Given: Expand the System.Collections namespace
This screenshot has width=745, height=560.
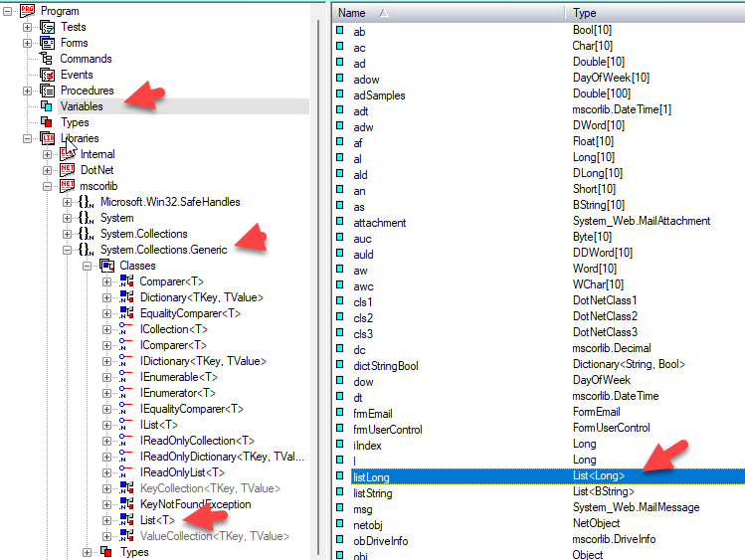Looking at the screenshot, I should tap(68, 234).
